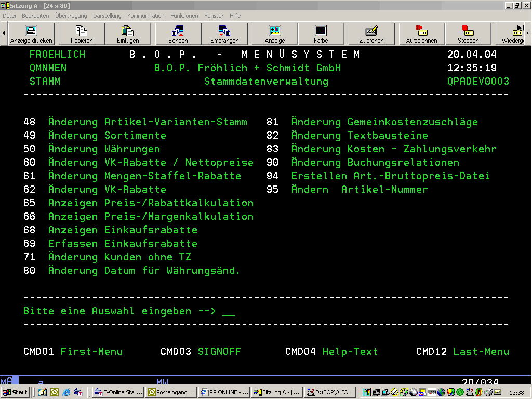Select option 68 Anzeigen Einkaufsrabatte

(110, 230)
